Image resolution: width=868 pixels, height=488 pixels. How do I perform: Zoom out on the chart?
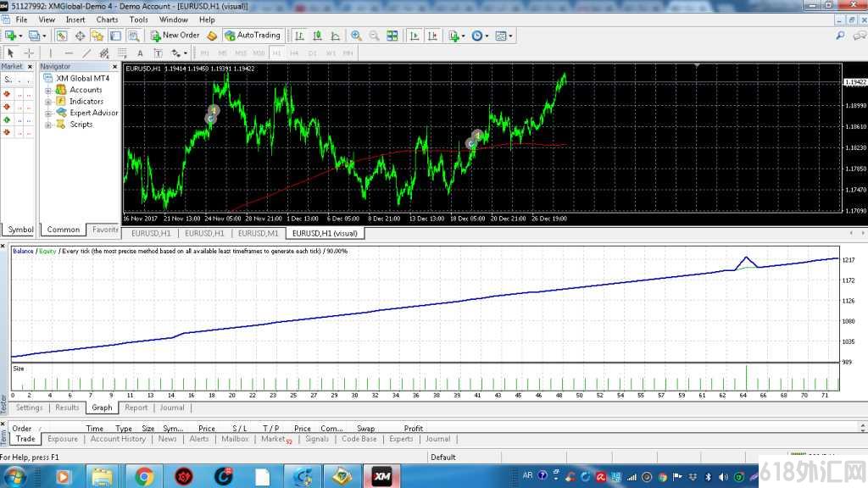tap(374, 36)
